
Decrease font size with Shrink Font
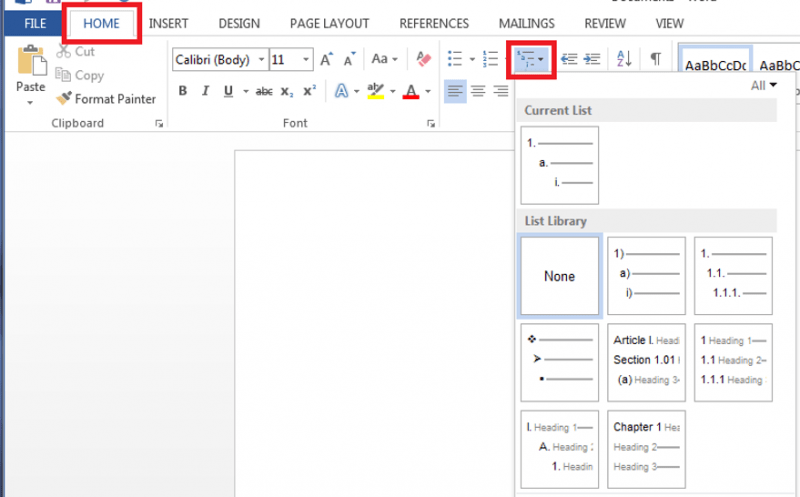point(349,59)
